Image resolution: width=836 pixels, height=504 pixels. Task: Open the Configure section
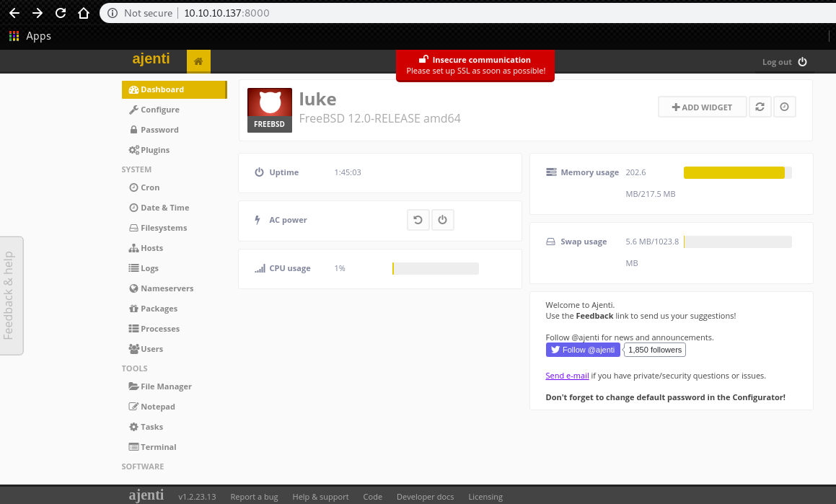pos(159,110)
